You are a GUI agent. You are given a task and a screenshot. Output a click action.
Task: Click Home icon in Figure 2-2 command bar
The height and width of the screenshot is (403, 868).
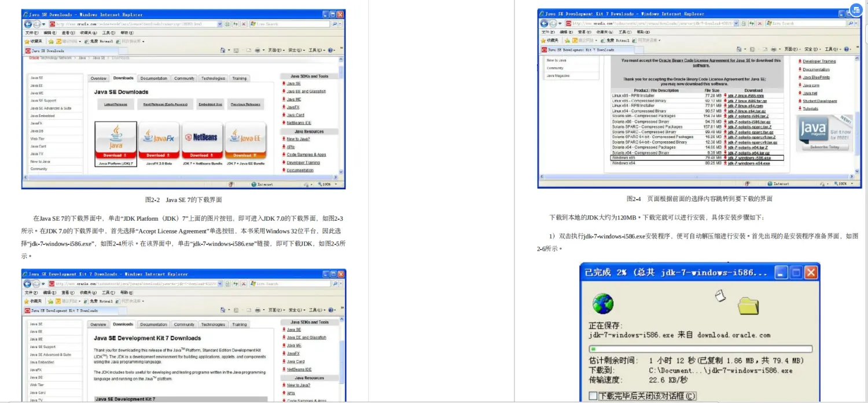tap(223, 50)
